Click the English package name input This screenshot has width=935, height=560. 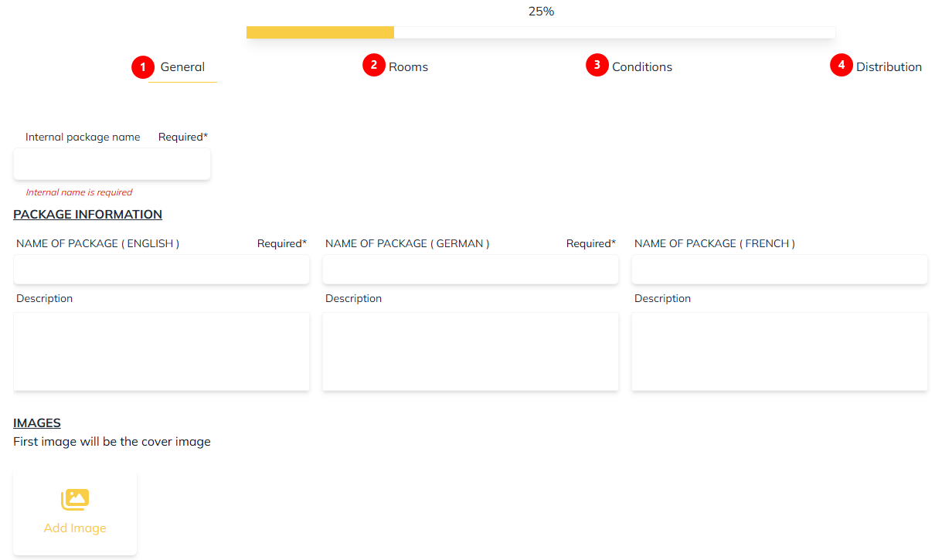161,270
